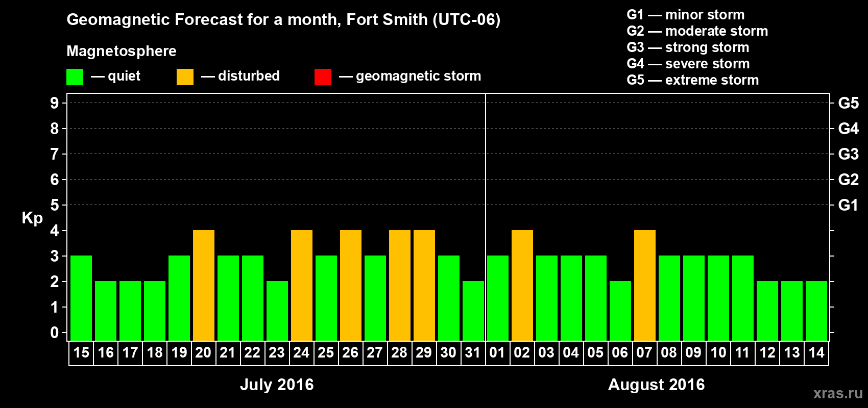
Task: Click the green bar for August 06
Action: pos(620,311)
